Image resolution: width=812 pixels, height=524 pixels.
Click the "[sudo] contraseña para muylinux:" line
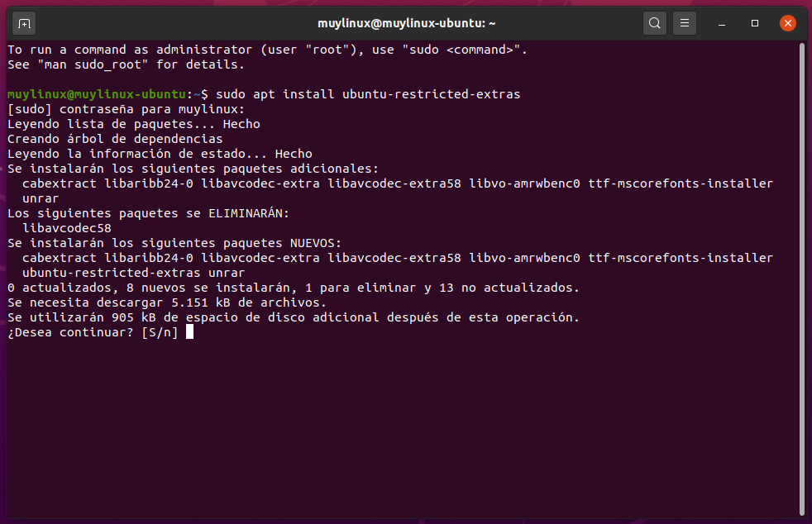[x=126, y=109]
